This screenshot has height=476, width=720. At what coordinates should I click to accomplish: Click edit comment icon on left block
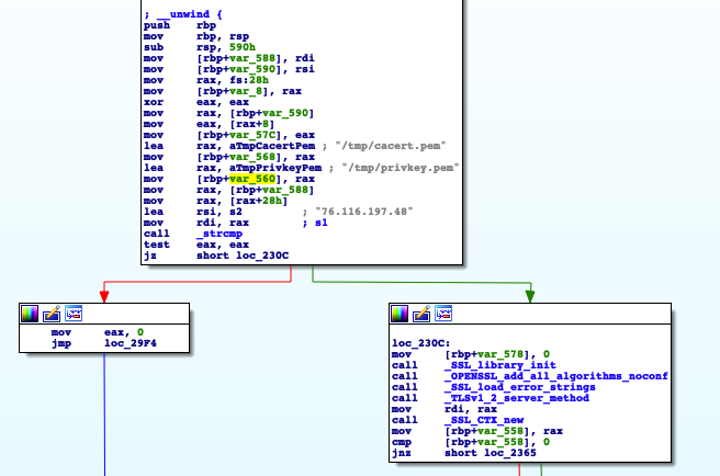click(52, 313)
